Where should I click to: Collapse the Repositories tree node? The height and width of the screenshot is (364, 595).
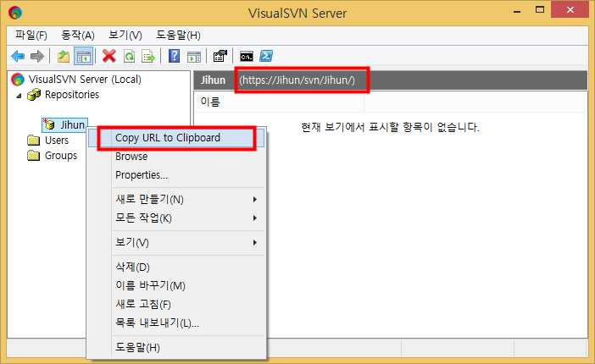[19, 96]
